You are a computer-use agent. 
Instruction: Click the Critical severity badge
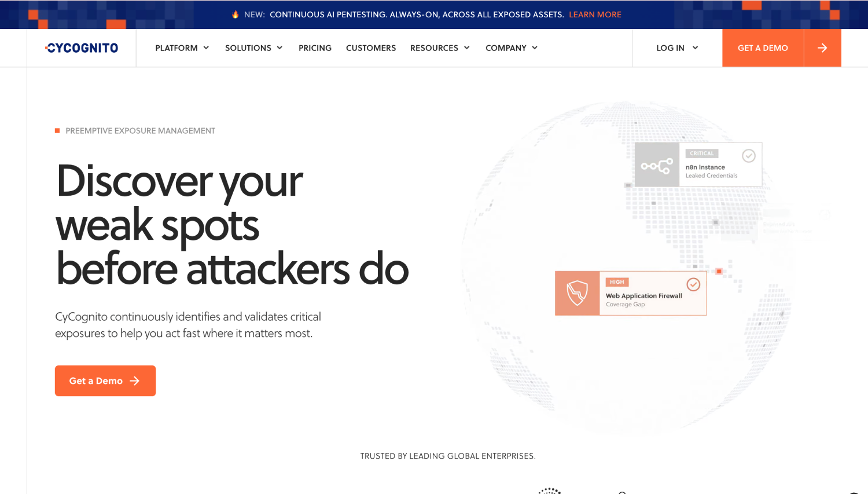click(x=702, y=153)
